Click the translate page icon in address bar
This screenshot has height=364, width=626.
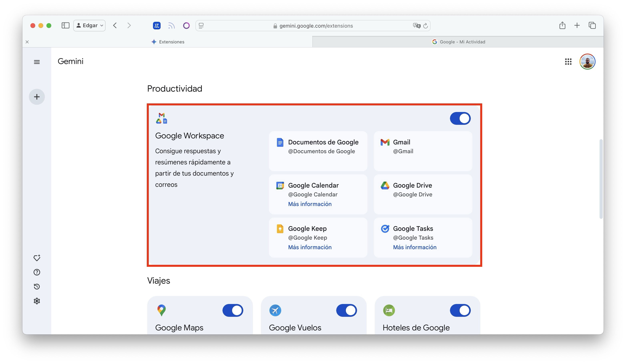click(x=417, y=26)
